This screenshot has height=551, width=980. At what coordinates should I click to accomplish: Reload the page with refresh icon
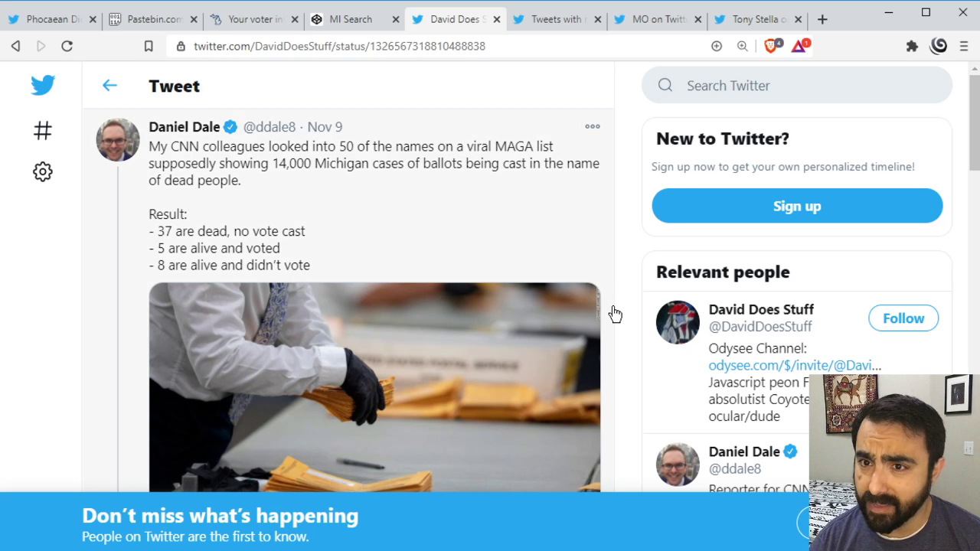(x=67, y=46)
